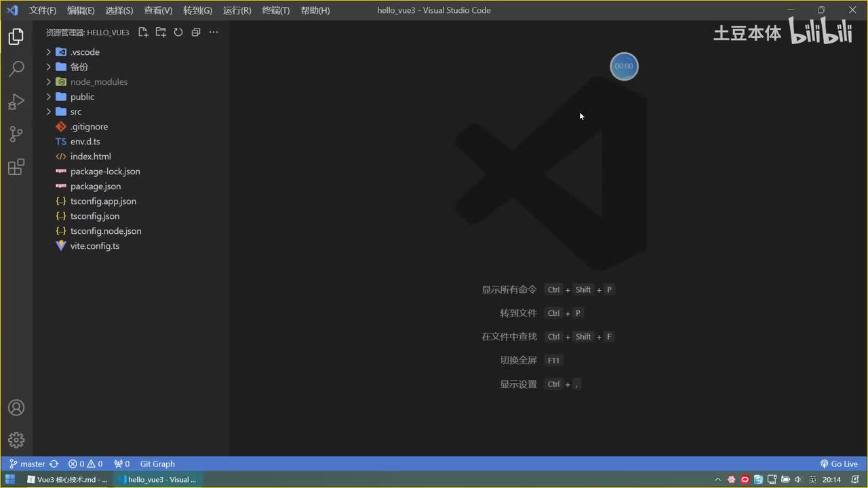Open the Windows Start menu
This screenshot has height=488, width=868.
pos(10,479)
